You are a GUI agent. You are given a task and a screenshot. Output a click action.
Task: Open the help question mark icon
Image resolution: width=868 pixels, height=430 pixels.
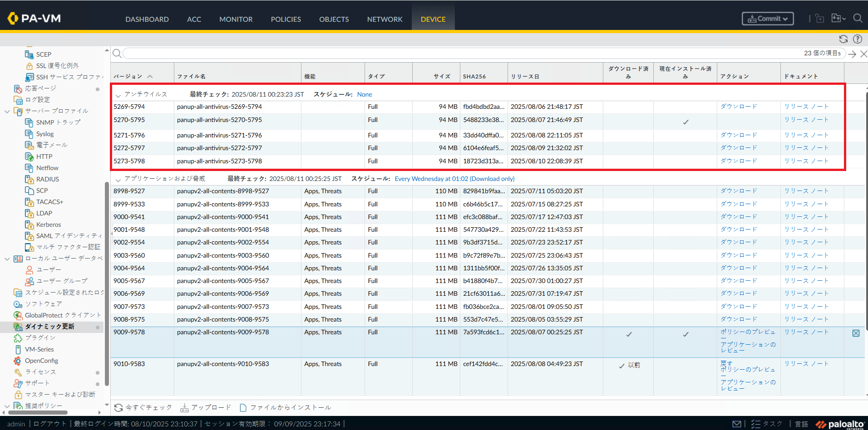click(x=858, y=39)
